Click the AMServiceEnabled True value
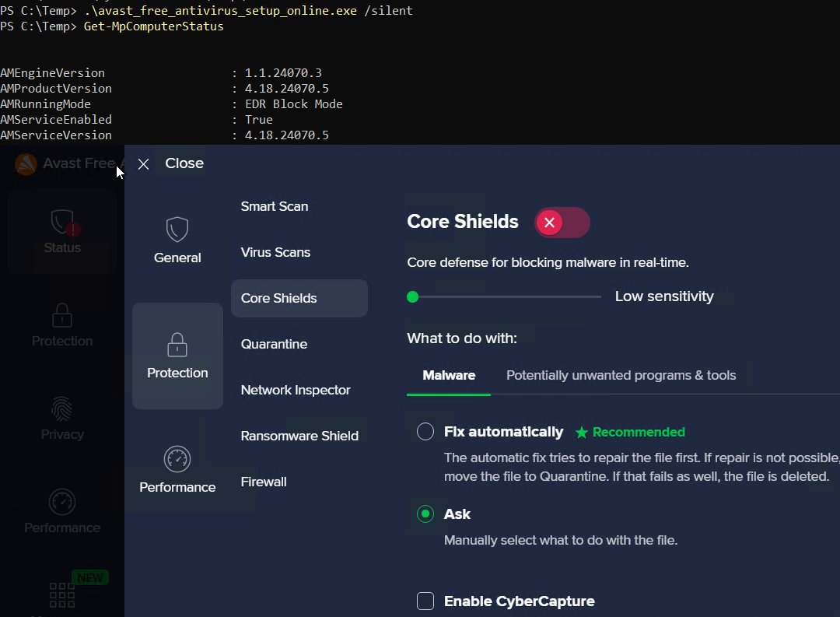840x617 pixels. (x=259, y=120)
